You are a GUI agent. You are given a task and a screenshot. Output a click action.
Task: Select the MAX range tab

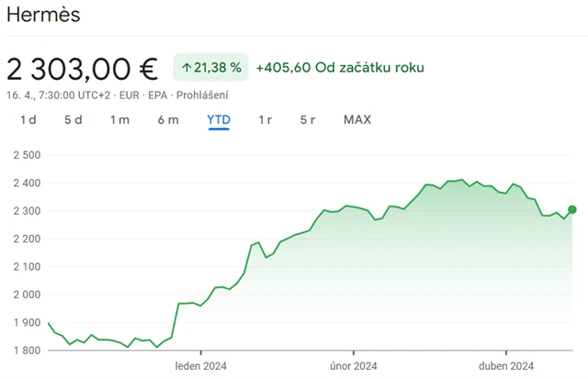point(357,120)
